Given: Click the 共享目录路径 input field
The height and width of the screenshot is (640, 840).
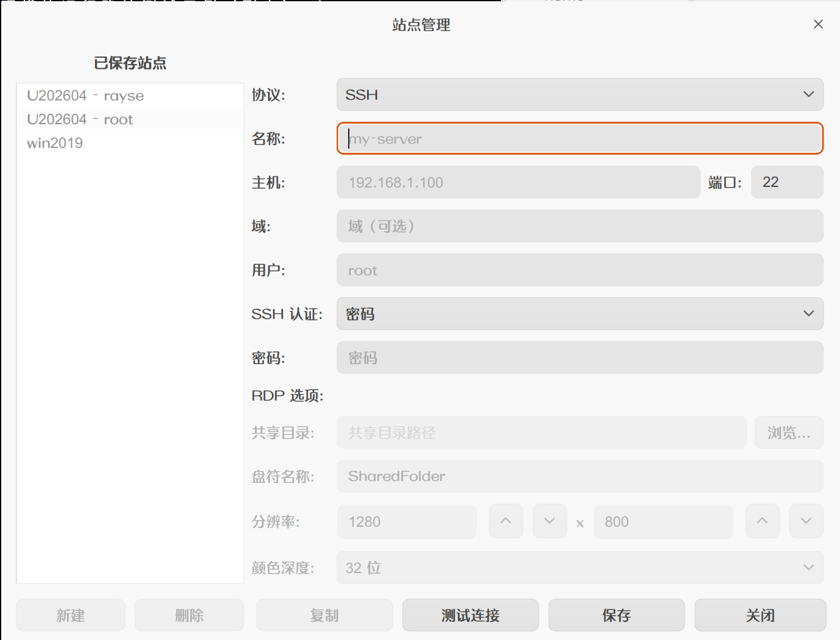Looking at the screenshot, I should coord(542,432).
